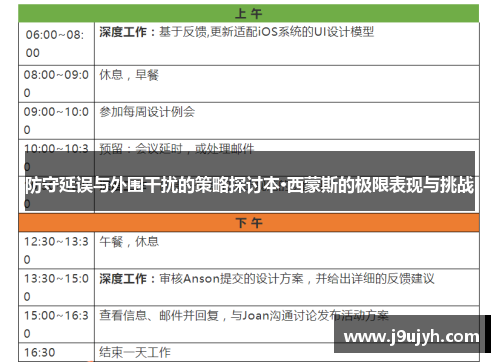Select the 参加每周设计例会 cell
This screenshot has width=500, height=362.
tap(287, 121)
